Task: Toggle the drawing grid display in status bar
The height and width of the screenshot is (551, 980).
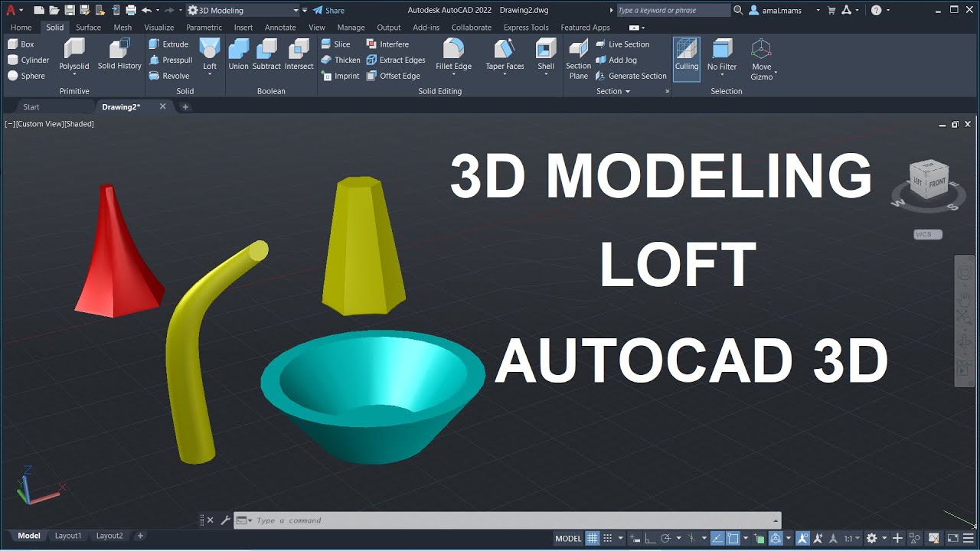Action: pos(593,538)
